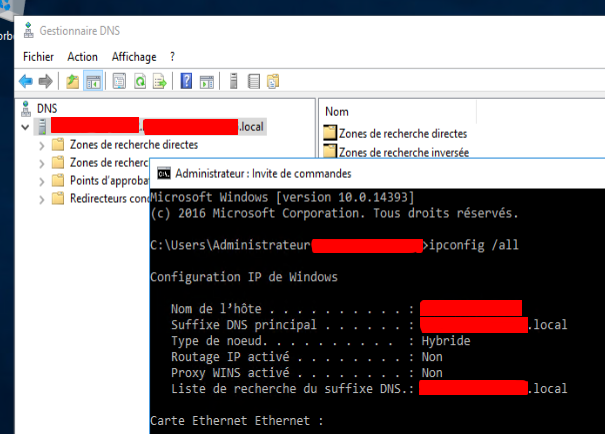Image resolution: width=605 pixels, height=434 pixels.
Task: Expand Zones de recherche directes tree node
Action: (x=41, y=145)
